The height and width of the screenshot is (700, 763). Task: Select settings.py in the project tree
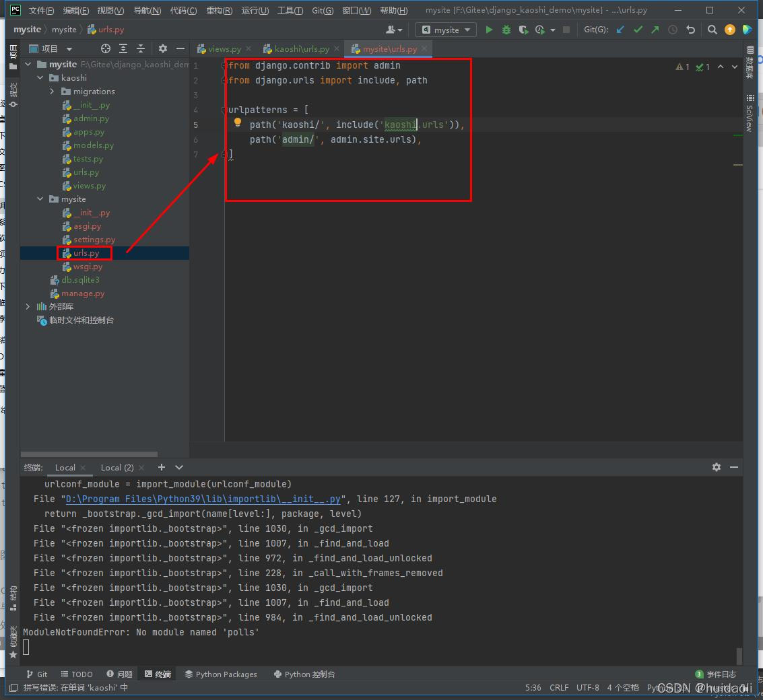tap(94, 240)
